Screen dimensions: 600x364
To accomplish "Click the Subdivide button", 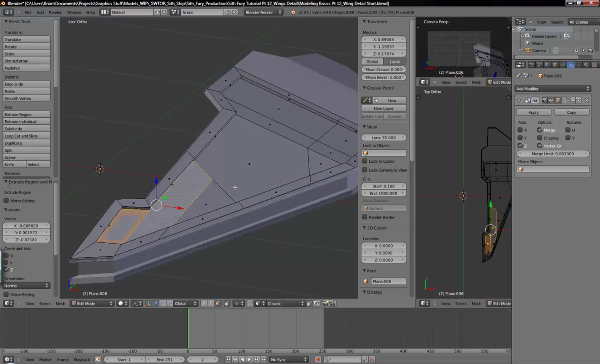I will (26, 129).
